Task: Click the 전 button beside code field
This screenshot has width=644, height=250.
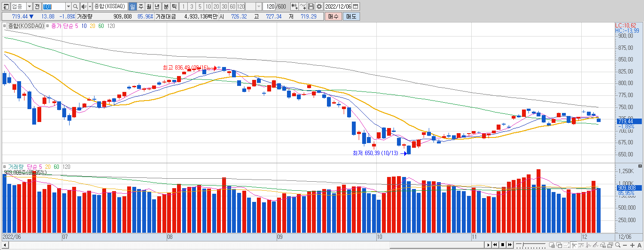Action: pyautogui.click(x=37, y=6)
